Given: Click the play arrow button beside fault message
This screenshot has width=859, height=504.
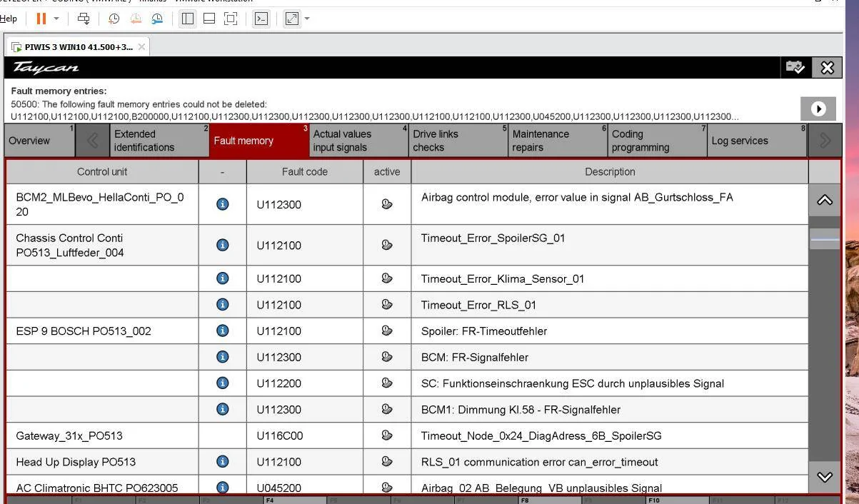Looking at the screenshot, I should (x=818, y=109).
